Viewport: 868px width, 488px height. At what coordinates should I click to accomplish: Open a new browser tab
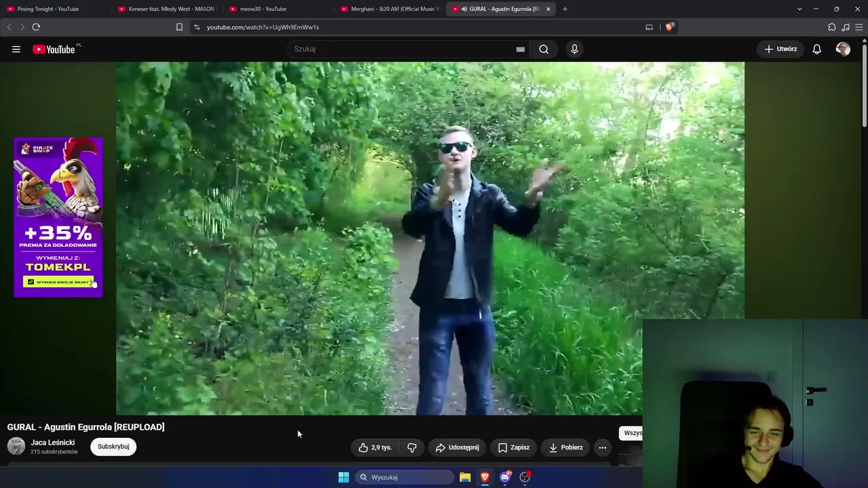pos(565,9)
